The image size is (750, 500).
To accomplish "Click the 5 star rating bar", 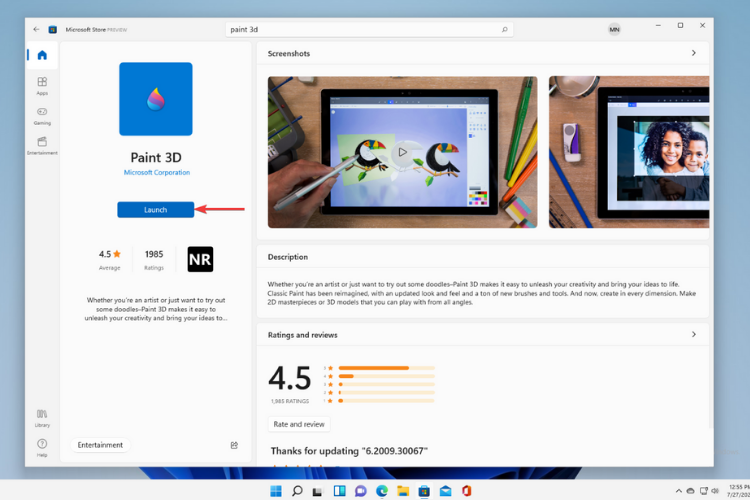I will click(386, 368).
